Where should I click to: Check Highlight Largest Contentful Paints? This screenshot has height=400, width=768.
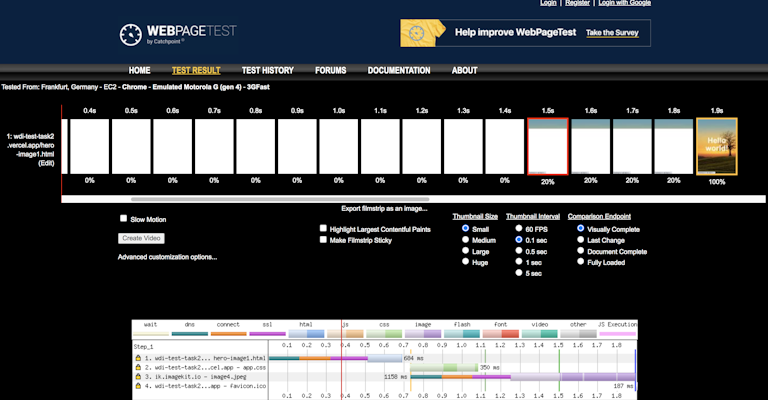pos(323,229)
